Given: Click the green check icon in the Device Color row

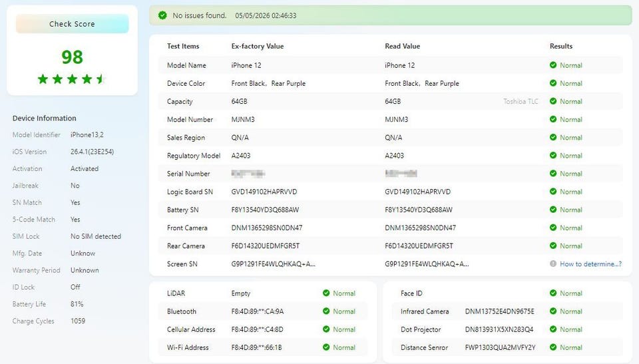Looking at the screenshot, I should click(x=553, y=83).
